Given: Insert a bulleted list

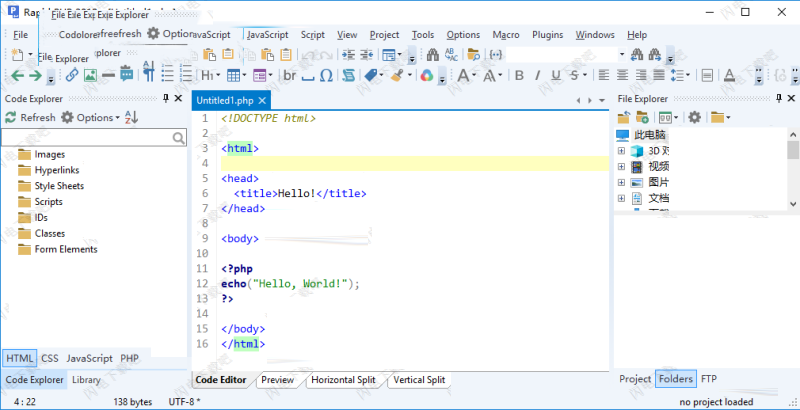Looking at the screenshot, I should pos(168,75).
